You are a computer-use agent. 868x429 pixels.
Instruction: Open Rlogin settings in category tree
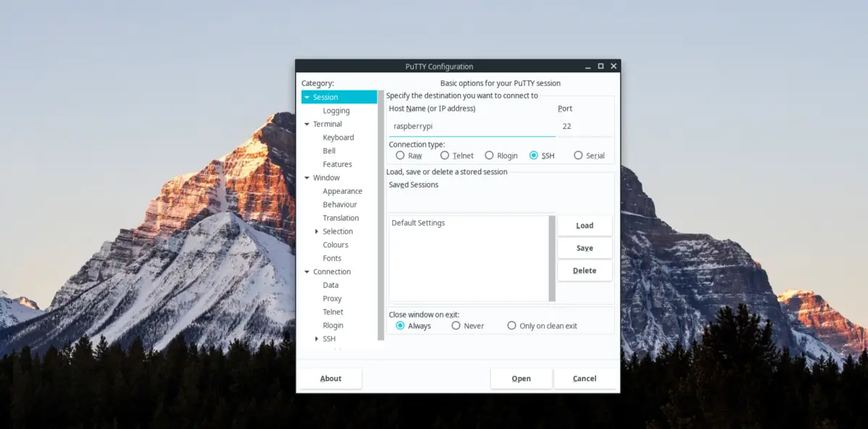pyautogui.click(x=333, y=325)
